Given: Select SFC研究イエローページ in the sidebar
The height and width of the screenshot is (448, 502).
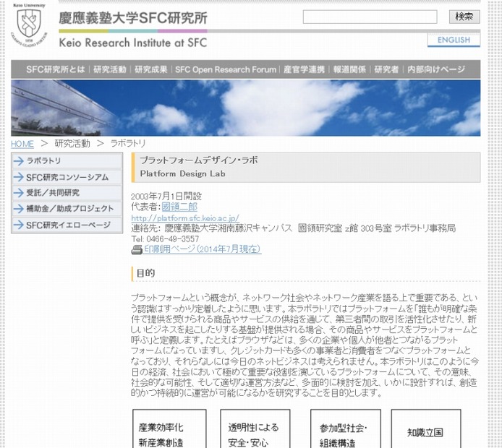Looking at the screenshot, I should pyautogui.click(x=67, y=225).
